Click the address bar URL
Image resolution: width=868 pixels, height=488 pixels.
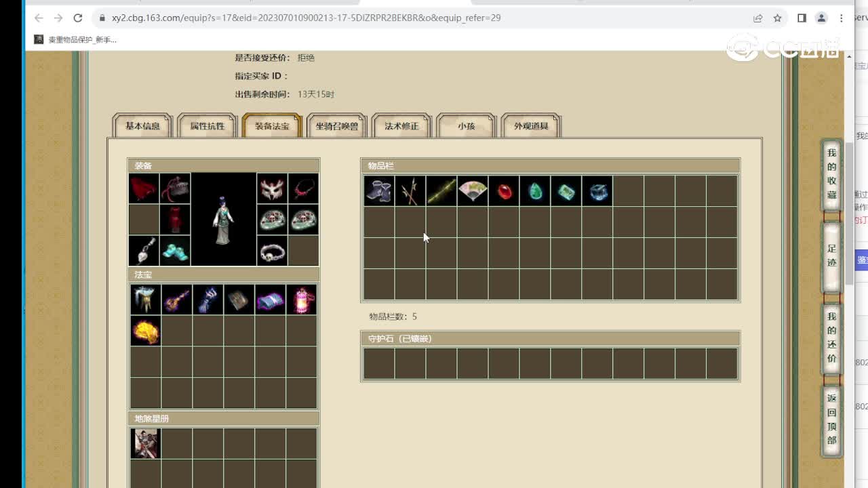click(307, 18)
